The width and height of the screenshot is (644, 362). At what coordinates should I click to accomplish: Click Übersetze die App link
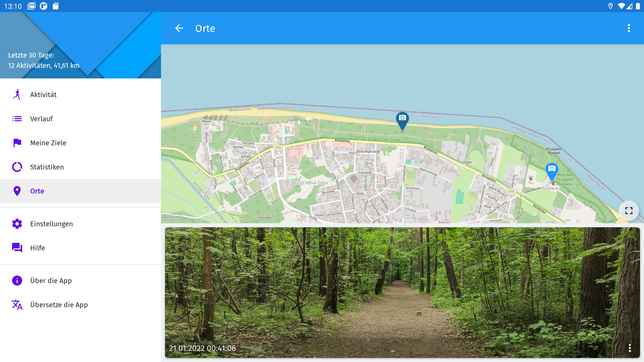[x=59, y=305]
